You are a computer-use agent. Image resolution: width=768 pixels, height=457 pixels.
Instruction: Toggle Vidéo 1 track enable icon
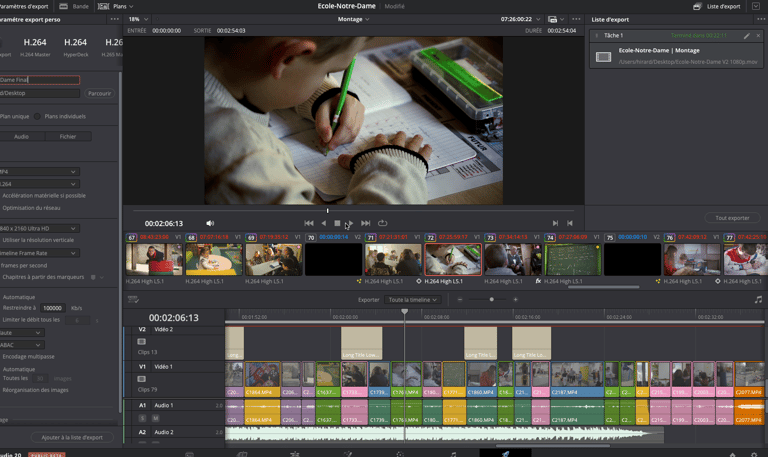(x=142, y=379)
